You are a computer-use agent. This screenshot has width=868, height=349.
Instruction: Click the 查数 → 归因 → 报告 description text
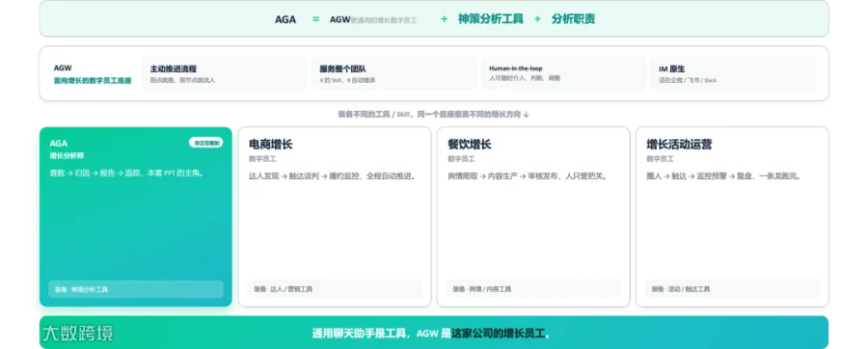coord(127,174)
